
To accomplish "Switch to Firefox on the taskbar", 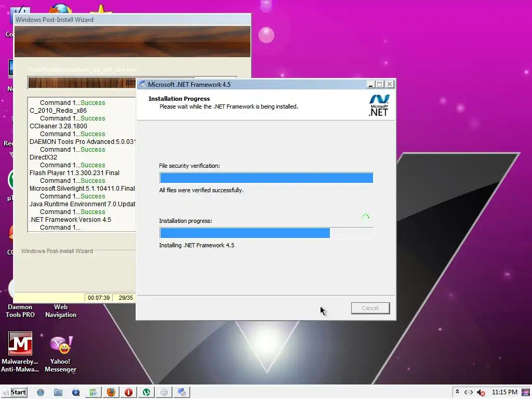I will 111,392.
